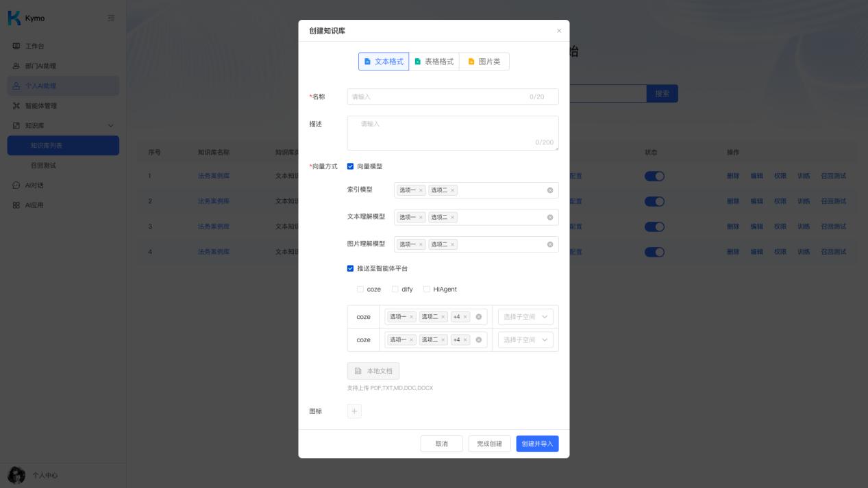Click the 搜索 button behind dialog
This screenshot has height=488, width=868.
pos(662,94)
